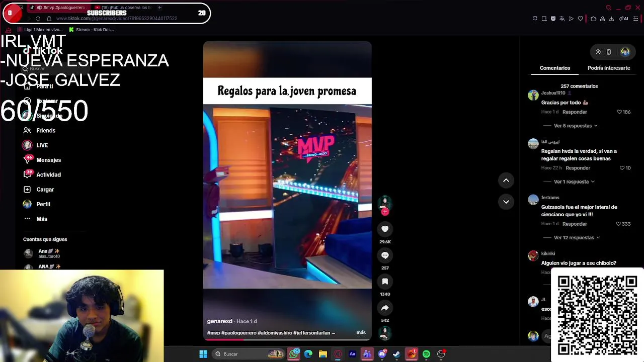Switch to the Podría interesarte tab
The height and width of the screenshot is (362, 644).
point(609,68)
